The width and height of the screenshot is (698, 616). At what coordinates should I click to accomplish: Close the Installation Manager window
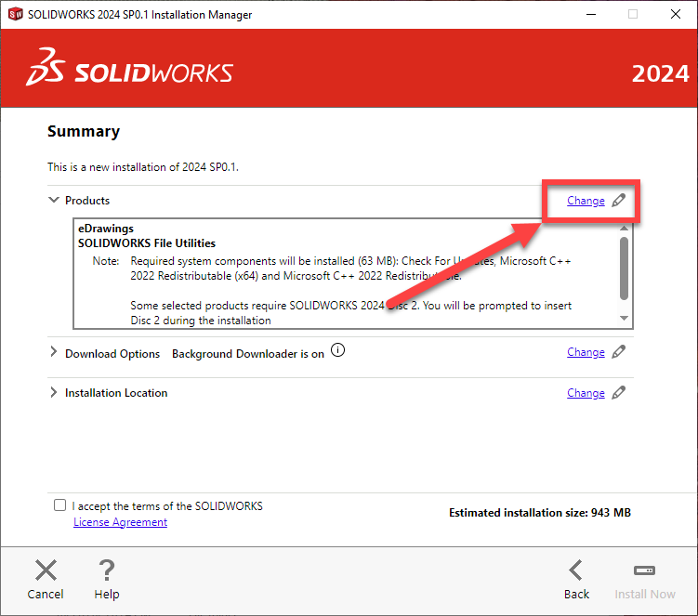[x=676, y=14]
